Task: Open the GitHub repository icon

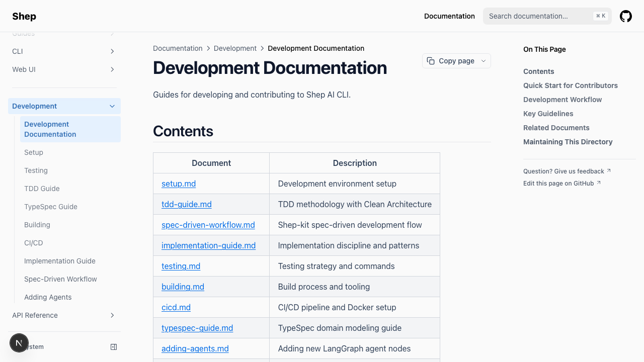Action: (626, 16)
